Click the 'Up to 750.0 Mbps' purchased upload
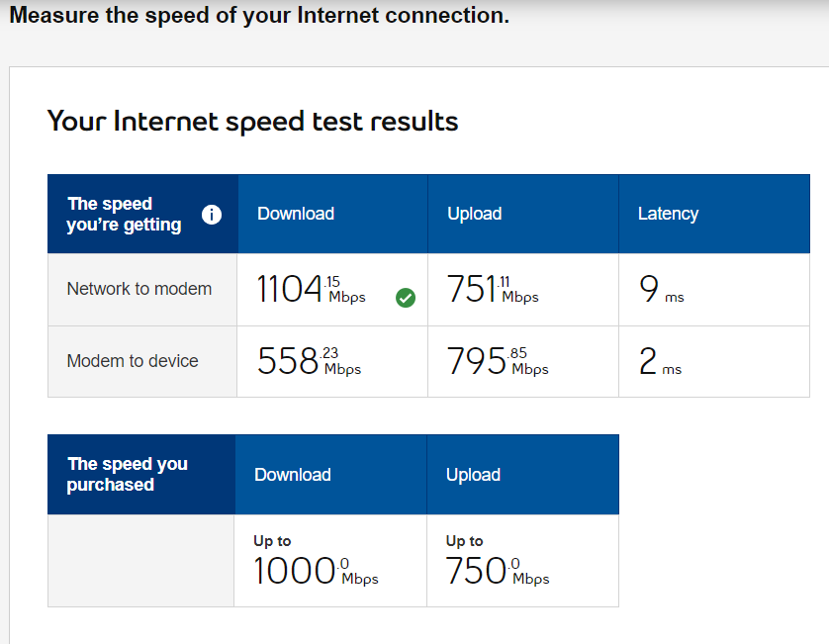The width and height of the screenshot is (829, 644). click(498, 563)
